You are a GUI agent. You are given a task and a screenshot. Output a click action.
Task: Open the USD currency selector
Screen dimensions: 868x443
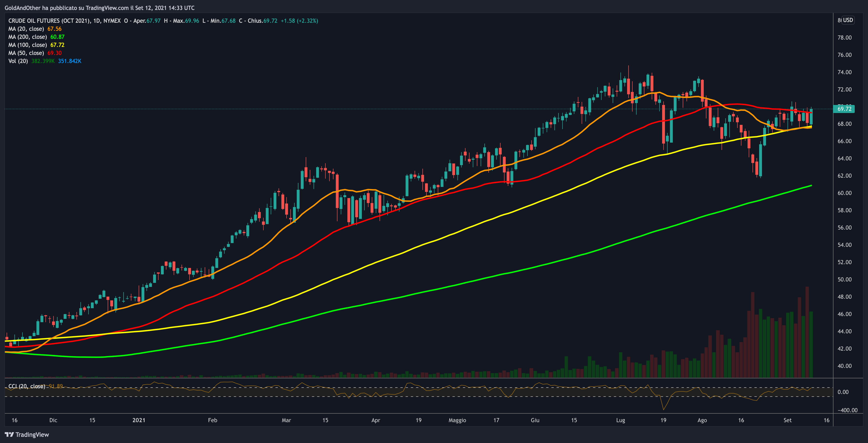coord(848,20)
